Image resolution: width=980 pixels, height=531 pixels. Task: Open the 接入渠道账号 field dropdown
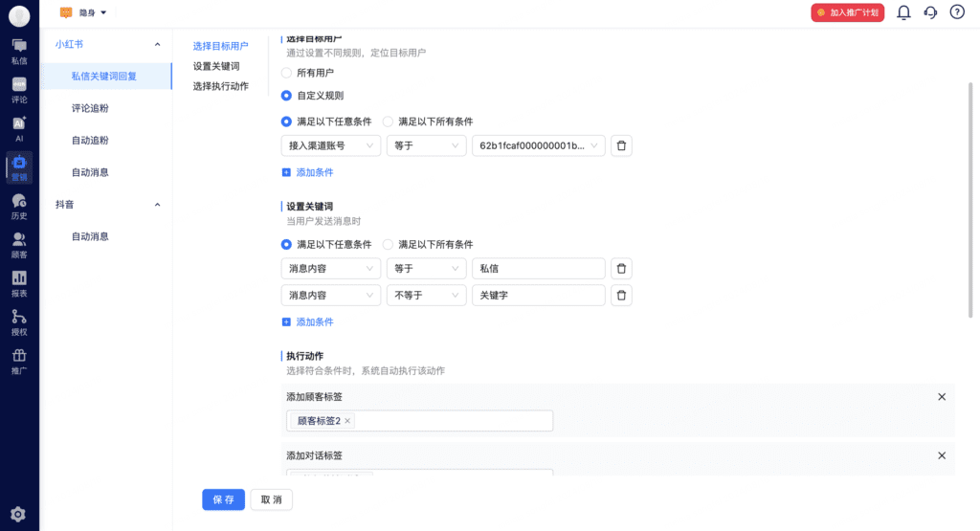click(330, 145)
